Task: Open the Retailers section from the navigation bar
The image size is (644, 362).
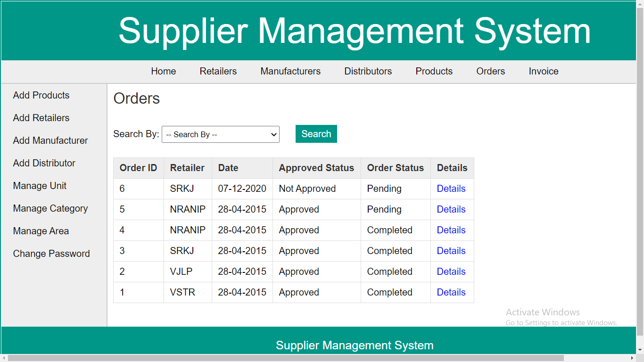Action: pos(218,71)
